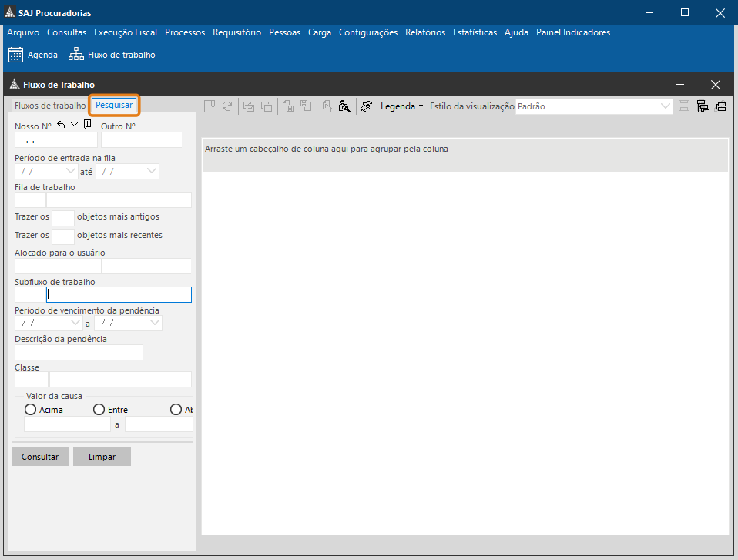This screenshot has width=738, height=560.
Task: Click the Fluxo de trabalho hierarchy icon
Action: point(75,55)
